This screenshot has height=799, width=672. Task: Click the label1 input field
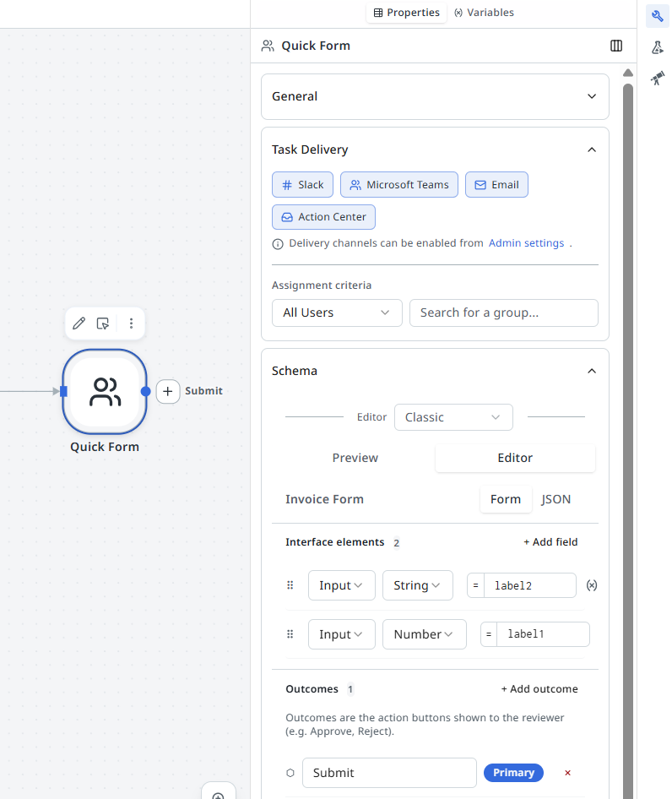pos(543,634)
